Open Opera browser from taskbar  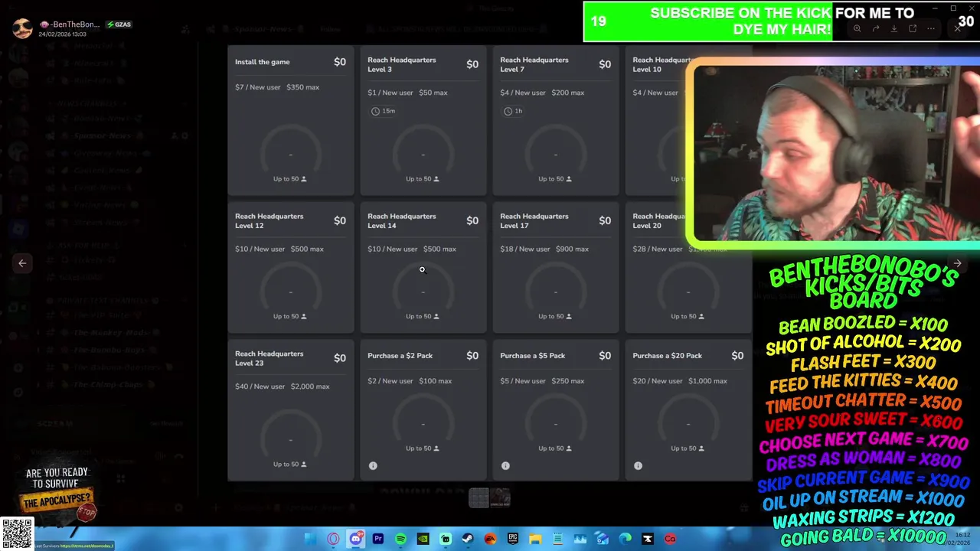(333, 539)
